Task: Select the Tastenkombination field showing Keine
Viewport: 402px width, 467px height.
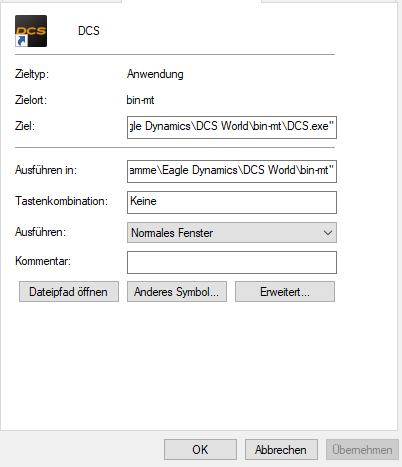Action: 232,202
